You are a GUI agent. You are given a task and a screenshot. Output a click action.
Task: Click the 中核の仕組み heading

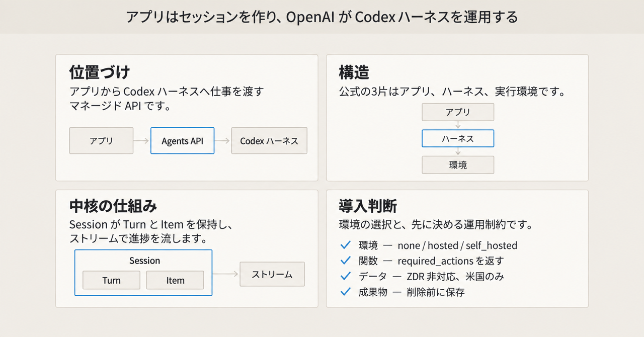pos(113,206)
